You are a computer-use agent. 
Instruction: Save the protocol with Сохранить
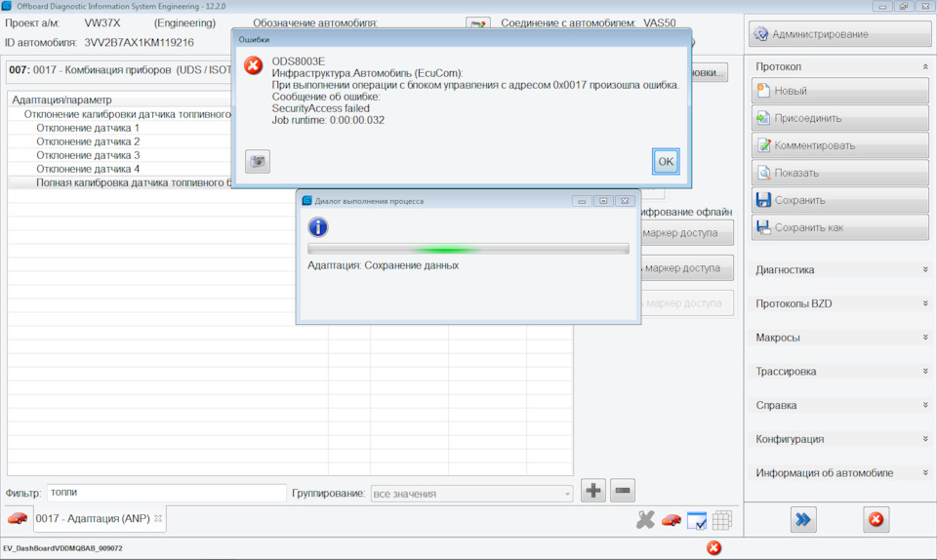pos(839,200)
